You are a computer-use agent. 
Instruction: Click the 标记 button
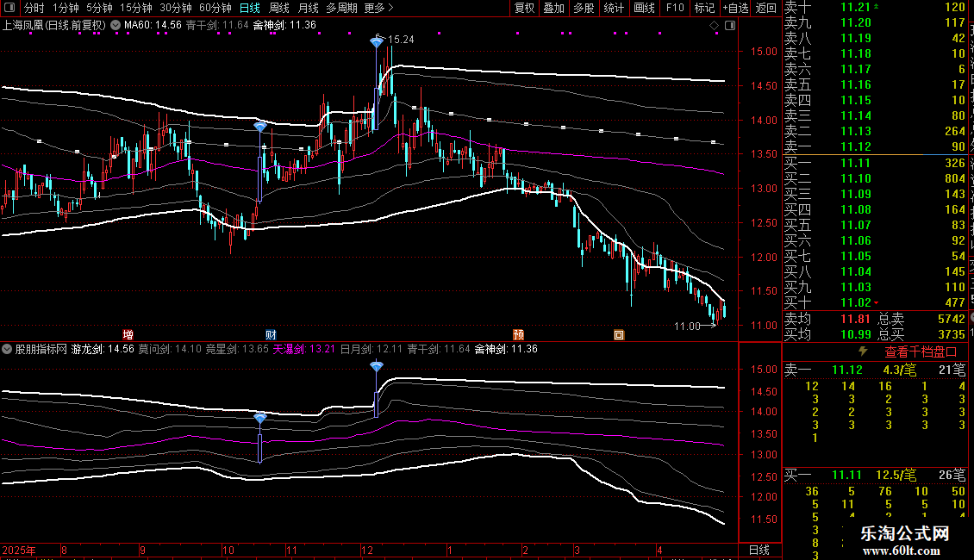coord(704,8)
